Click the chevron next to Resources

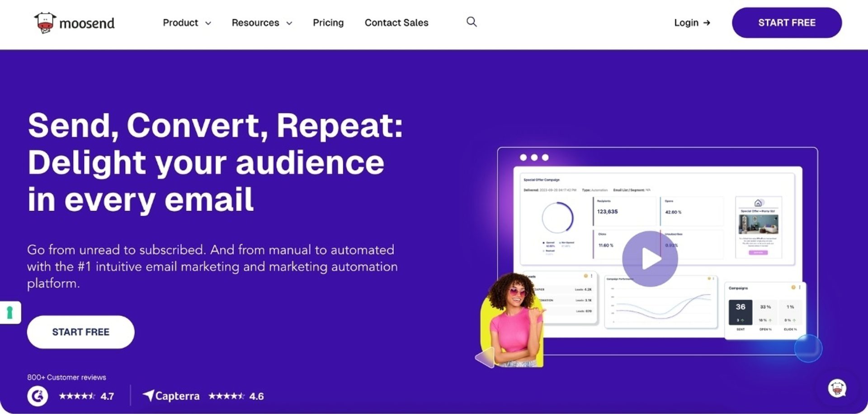[289, 23]
